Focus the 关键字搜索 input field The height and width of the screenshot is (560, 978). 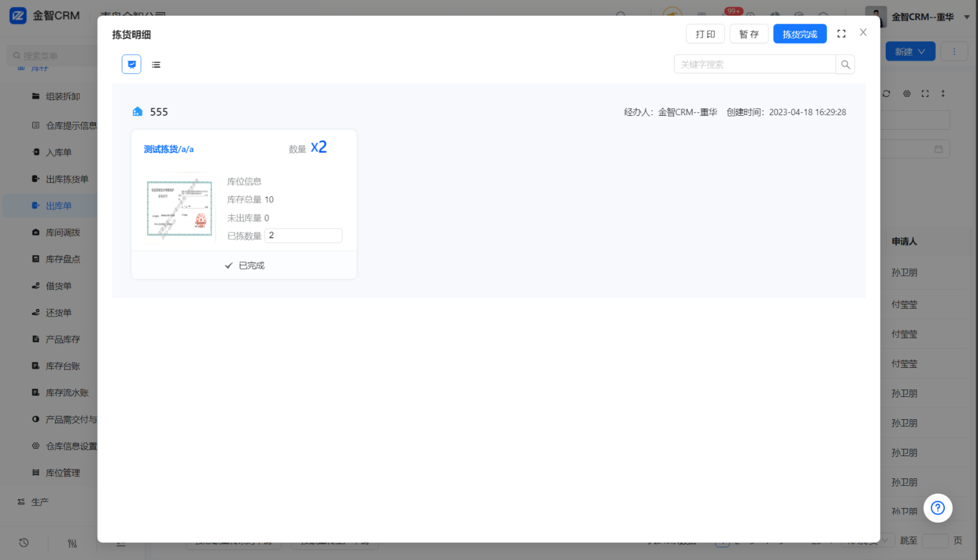755,64
